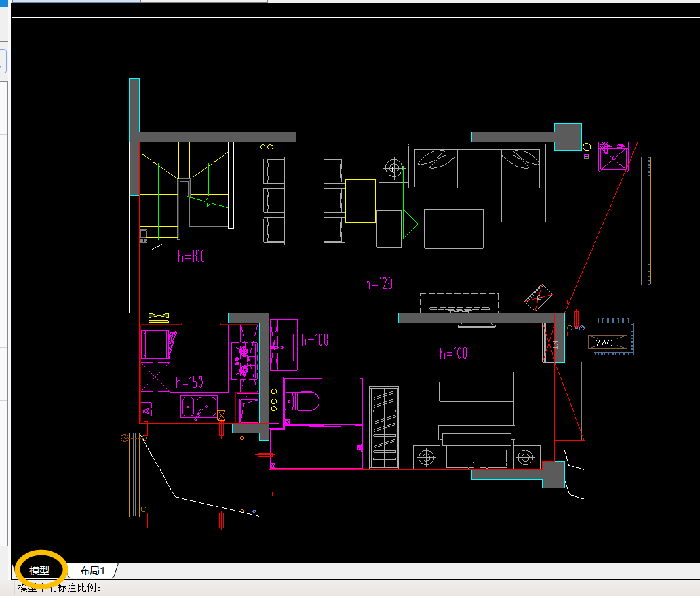Screen dimensions: 700x596
Task: Select the coffee table rectangle by the sofa
Action: 454,229
